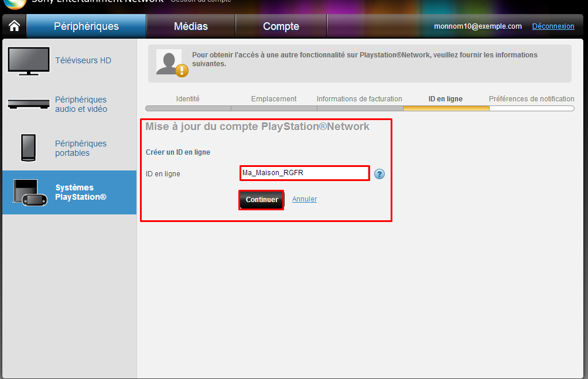The width and height of the screenshot is (588, 379).
Task: Open the Médias tab
Action: [191, 26]
